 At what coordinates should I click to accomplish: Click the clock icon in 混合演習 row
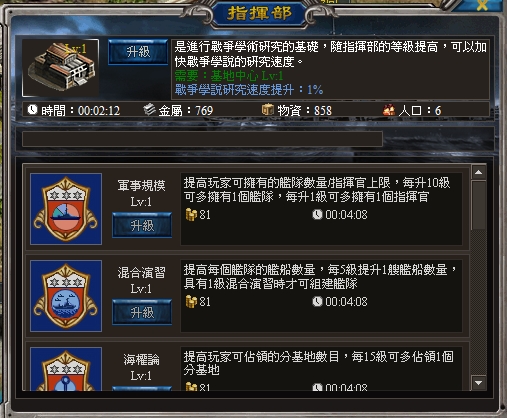coord(317,302)
